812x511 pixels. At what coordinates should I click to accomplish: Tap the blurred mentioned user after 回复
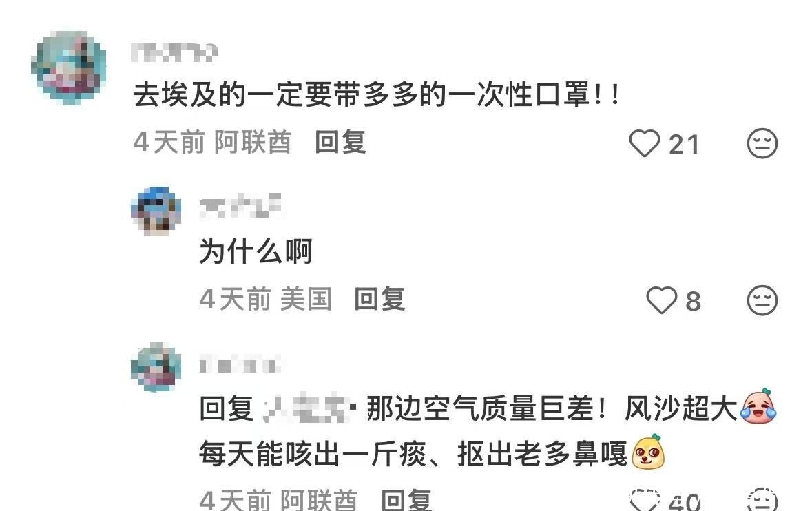pos(310,409)
